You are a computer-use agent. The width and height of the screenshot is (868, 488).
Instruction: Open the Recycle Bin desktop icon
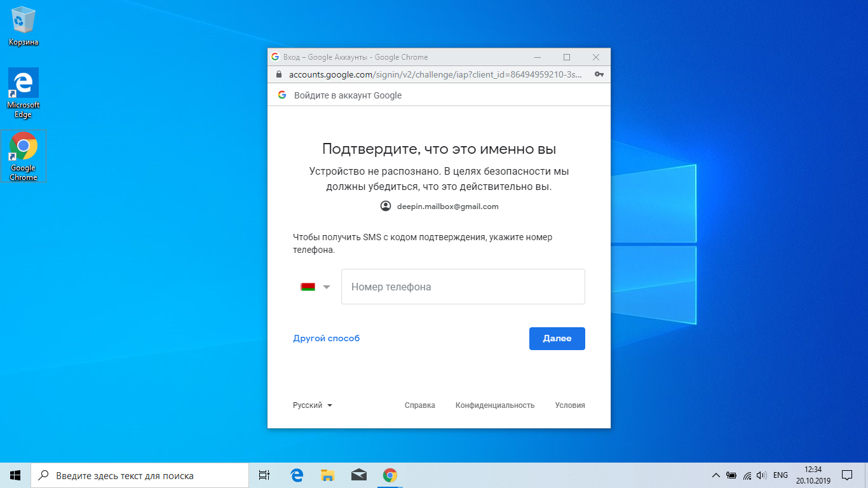pyautogui.click(x=24, y=25)
